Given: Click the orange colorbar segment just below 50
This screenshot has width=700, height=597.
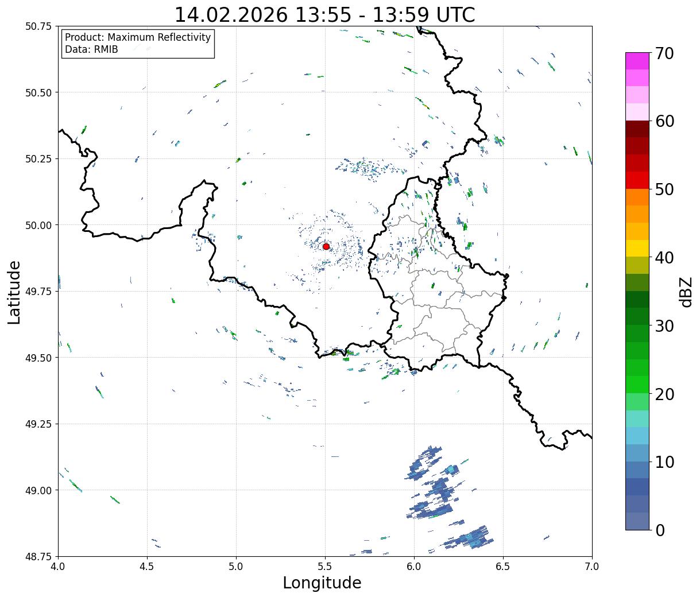Looking at the screenshot, I should point(637,197).
